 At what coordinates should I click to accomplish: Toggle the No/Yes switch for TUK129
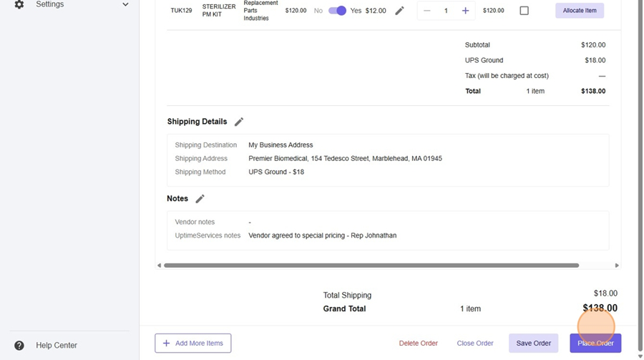(x=337, y=11)
